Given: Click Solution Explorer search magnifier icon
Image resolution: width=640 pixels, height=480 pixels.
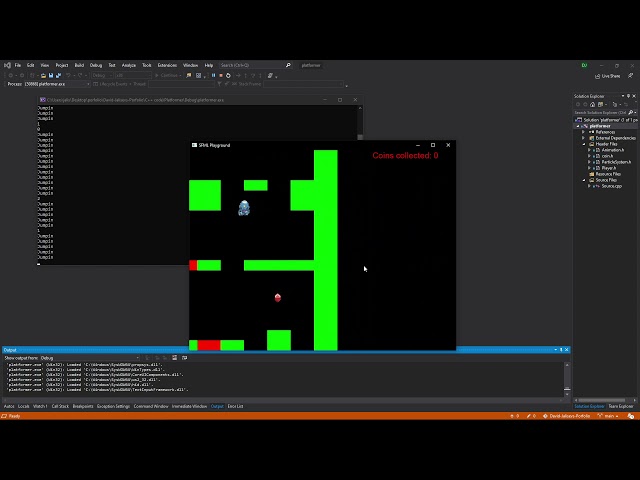Looking at the screenshot, I should 631,112.
